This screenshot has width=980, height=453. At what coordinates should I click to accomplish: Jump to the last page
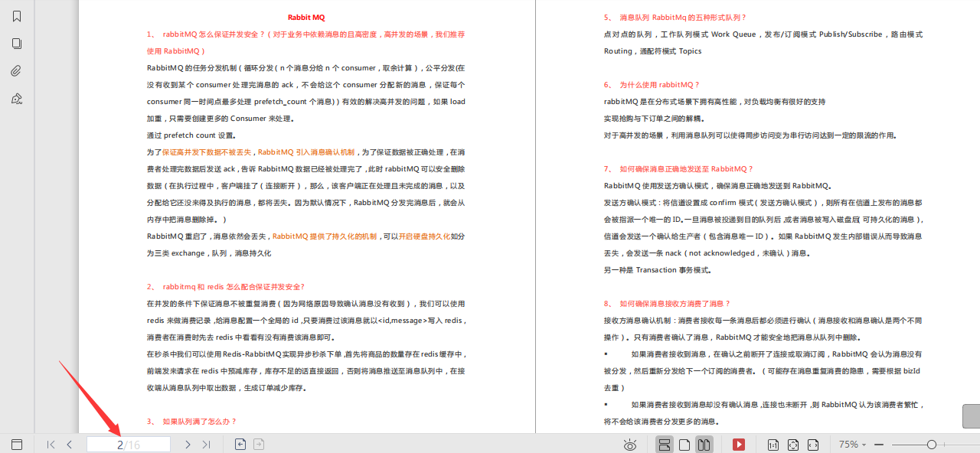click(206, 445)
